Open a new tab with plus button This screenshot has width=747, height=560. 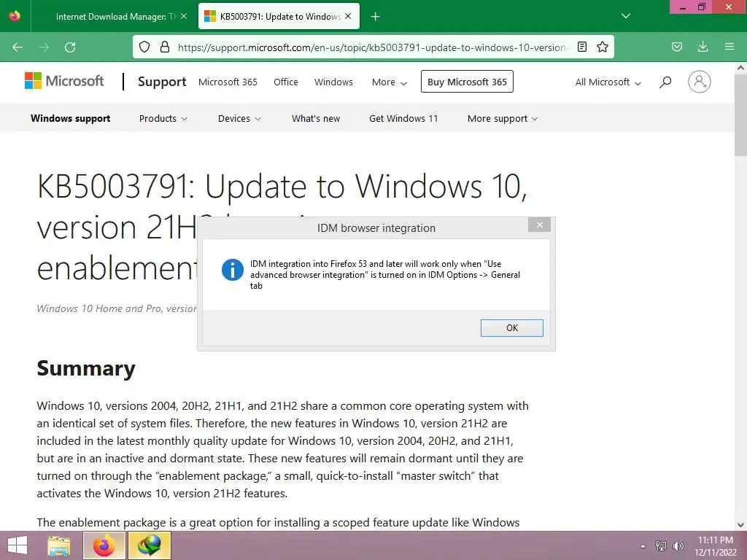[x=375, y=17]
